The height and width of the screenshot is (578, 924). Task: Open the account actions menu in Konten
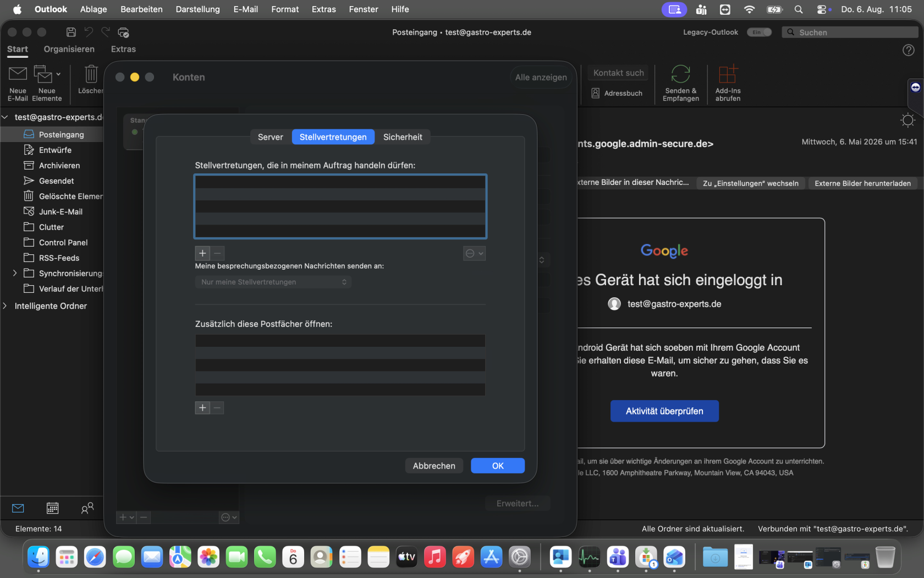[229, 517]
